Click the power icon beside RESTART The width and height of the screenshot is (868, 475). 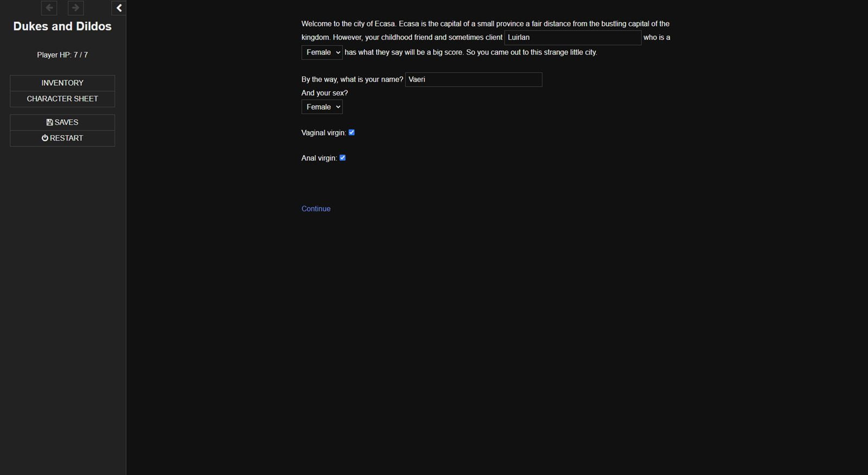(45, 138)
